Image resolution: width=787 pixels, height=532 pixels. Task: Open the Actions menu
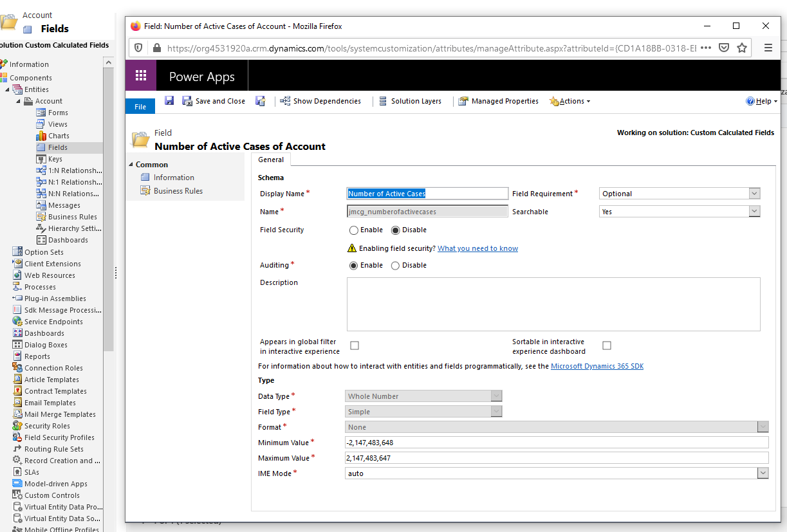coord(570,101)
